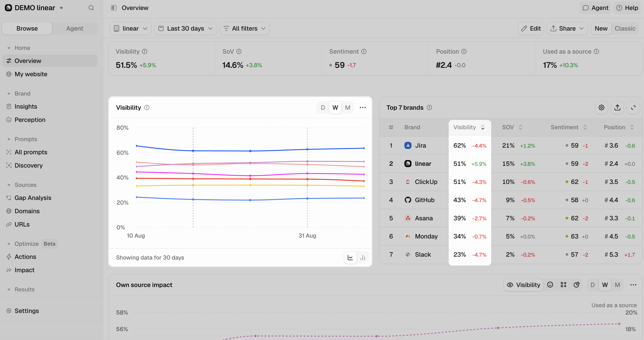Viewport: 644px width, 340px height.
Task: Click the info icon next to Visibility metric
Action: [145, 51]
